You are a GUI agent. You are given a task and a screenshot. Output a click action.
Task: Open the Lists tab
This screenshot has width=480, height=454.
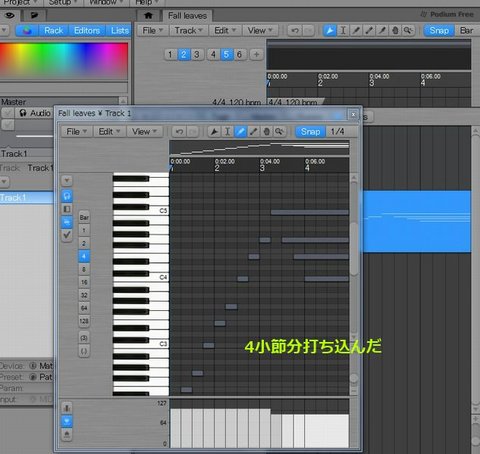pos(120,31)
